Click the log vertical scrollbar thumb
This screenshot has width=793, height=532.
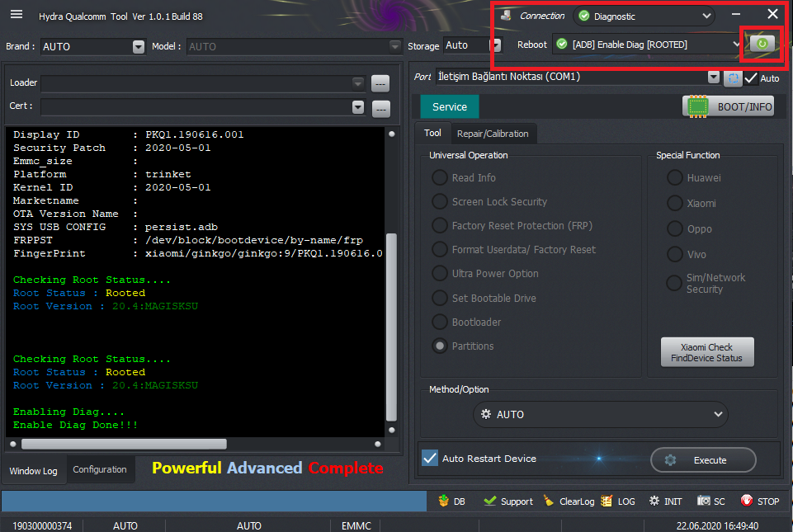(391, 327)
